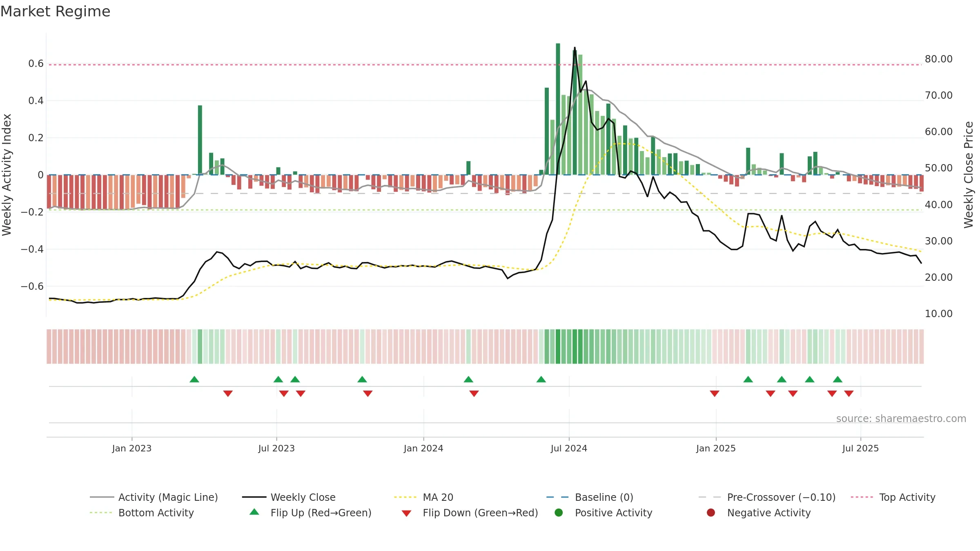The image size is (980, 551).
Task: Click the green flip-up triangle just before Jul 2024
Action: [541, 380]
